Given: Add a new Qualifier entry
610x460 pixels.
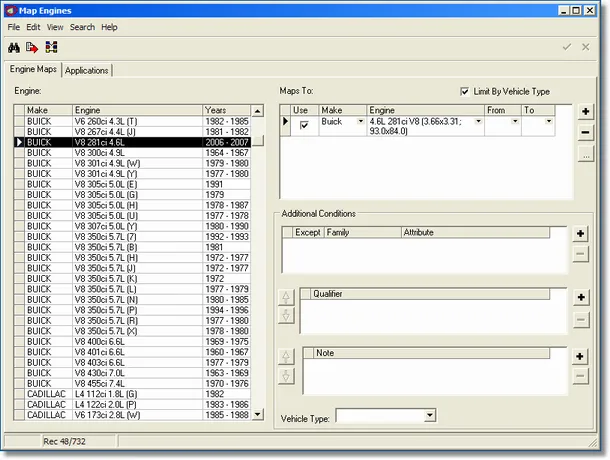Looking at the screenshot, I should pos(581,297).
